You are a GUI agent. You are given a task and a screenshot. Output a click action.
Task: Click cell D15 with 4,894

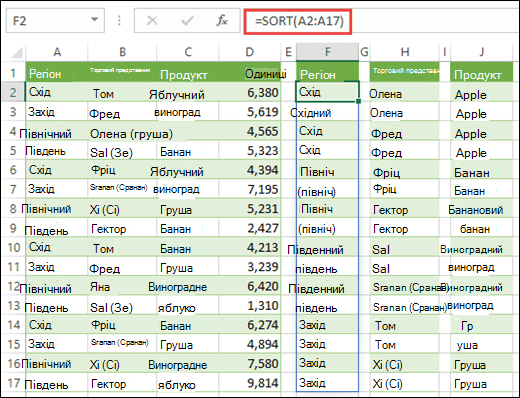pyautogui.click(x=250, y=344)
